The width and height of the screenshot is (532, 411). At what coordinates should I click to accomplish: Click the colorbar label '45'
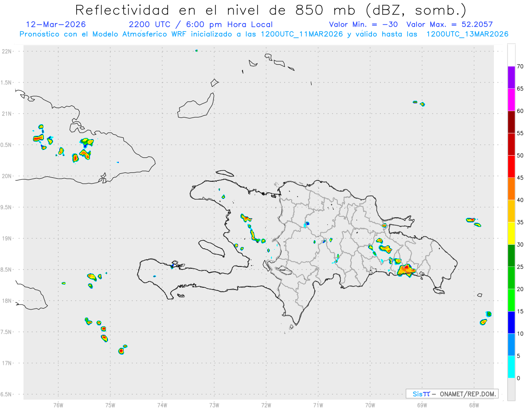pyautogui.click(x=520, y=178)
